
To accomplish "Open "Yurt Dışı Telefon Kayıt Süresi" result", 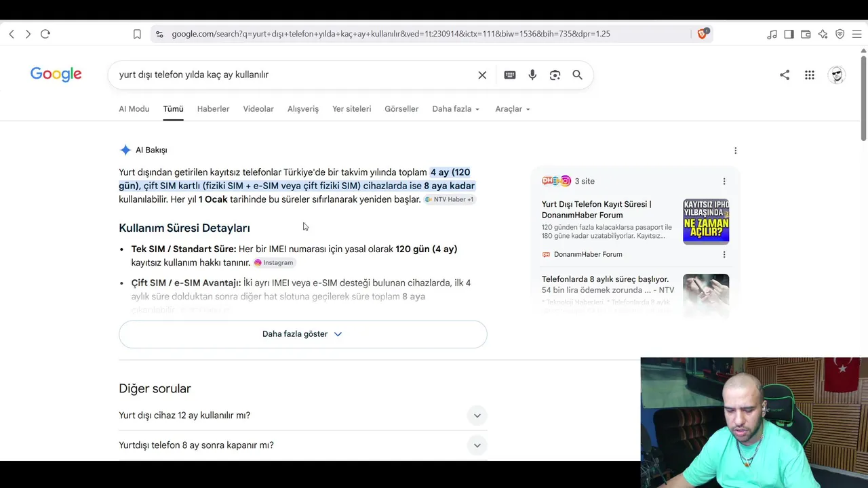I will point(597,209).
